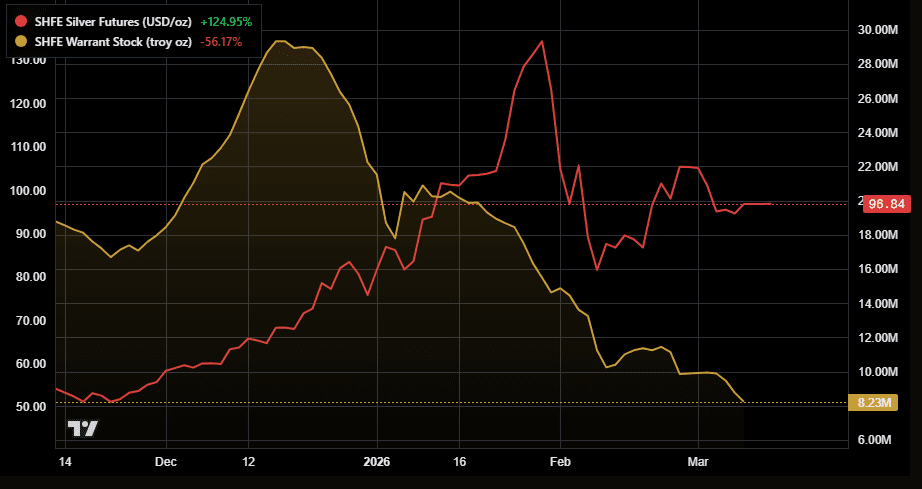This screenshot has height=489, width=922.
Task: Click the 12.00M right axis label
Action: coord(877,337)
